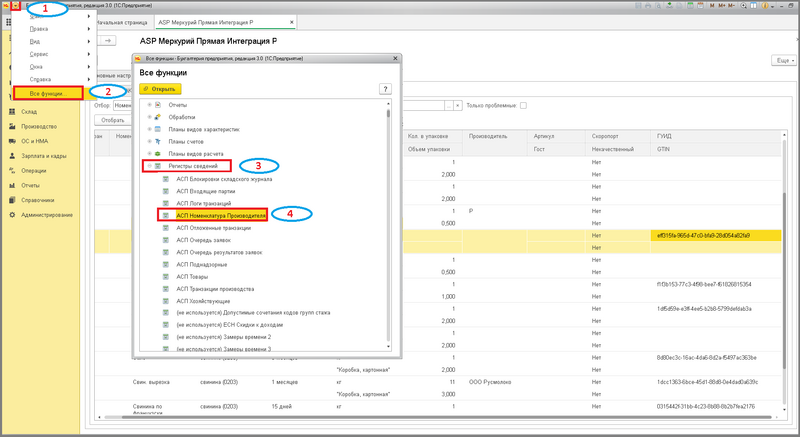Click the ООО Русмолоко cell
This screenshot has width=800, height=437.
point(490,382)
